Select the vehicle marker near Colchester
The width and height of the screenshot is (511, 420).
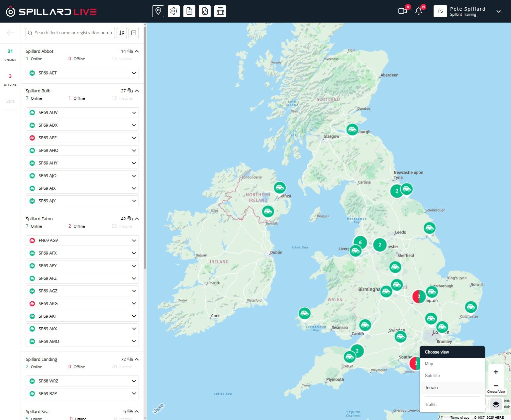(471, 307)
